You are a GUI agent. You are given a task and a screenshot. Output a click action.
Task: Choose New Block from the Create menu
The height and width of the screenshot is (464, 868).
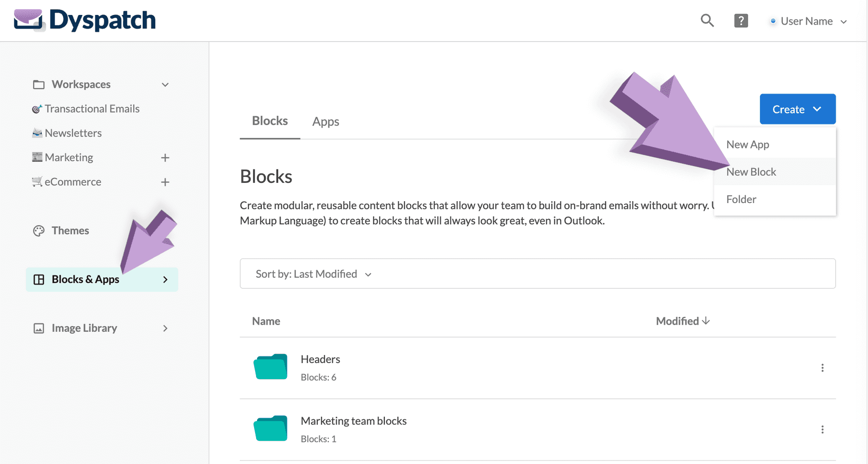tap(751, 172)
